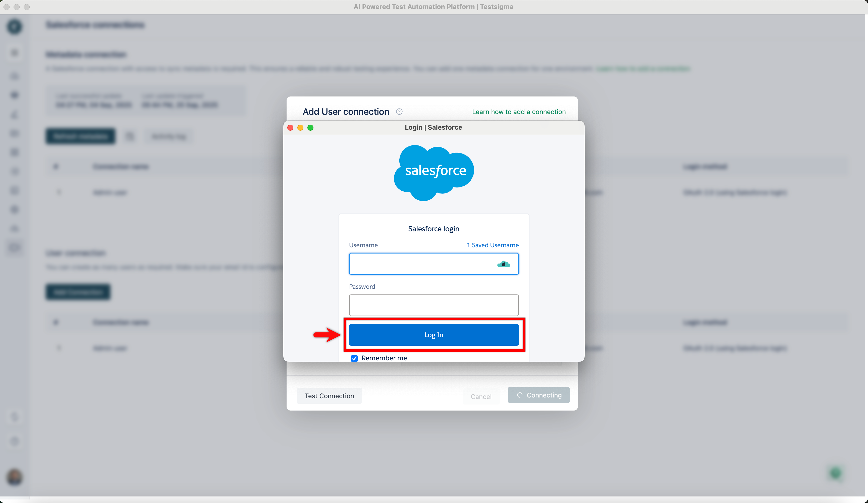Toggle the Remember me checkbox
868x503 pixels.
[x=354, y=358]
